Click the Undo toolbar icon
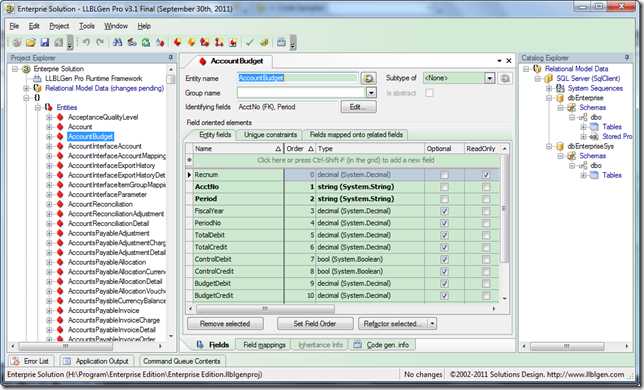The image size is (644, 390). 86,42
